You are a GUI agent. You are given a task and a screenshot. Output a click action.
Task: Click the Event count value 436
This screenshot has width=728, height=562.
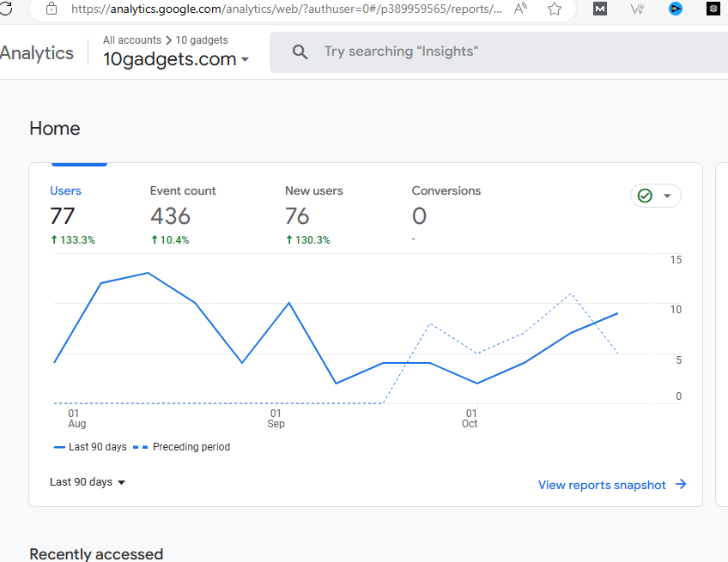tap(170, 216)
